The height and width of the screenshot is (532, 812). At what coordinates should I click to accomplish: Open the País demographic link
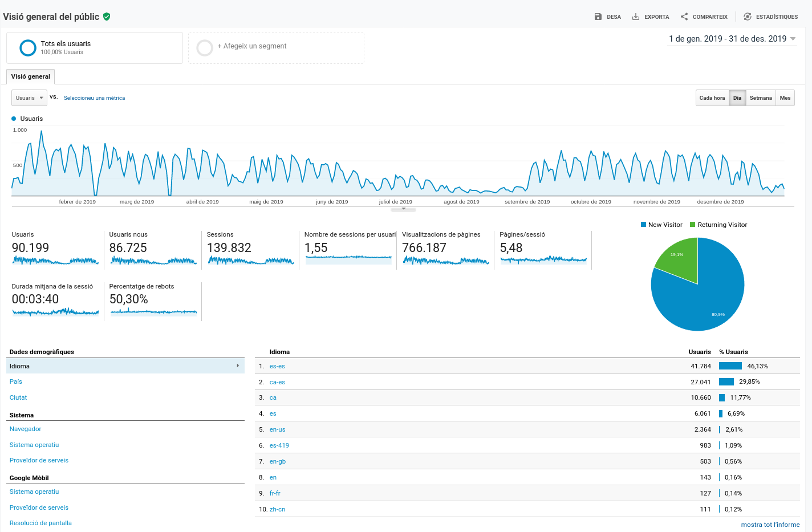pyautogui.click(x=16, y=382)
